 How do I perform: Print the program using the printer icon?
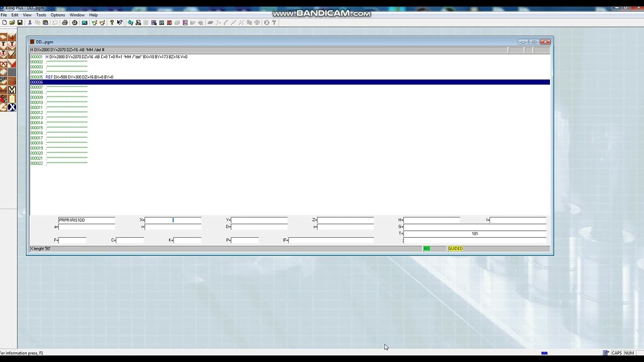[65, 23]
